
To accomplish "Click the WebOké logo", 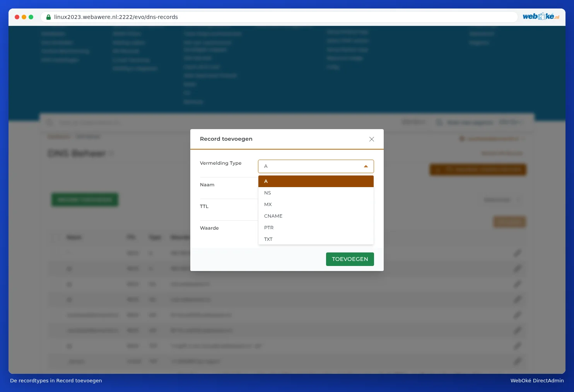I will coord(541,16).
